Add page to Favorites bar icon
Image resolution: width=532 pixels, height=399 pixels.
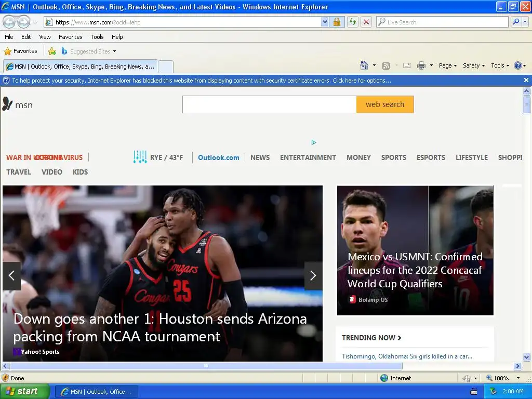tap(52, 51)
